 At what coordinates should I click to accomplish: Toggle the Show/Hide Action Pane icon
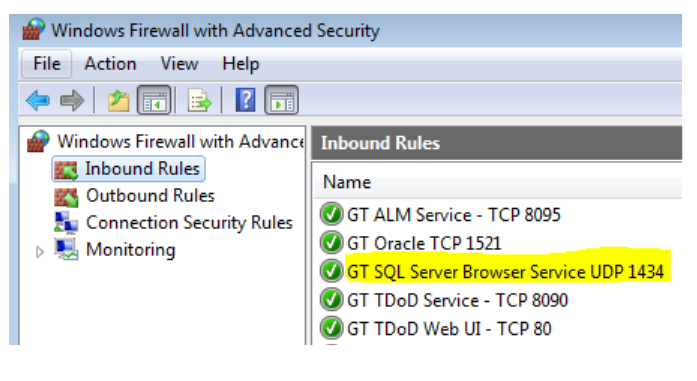[x=281, y=100]
